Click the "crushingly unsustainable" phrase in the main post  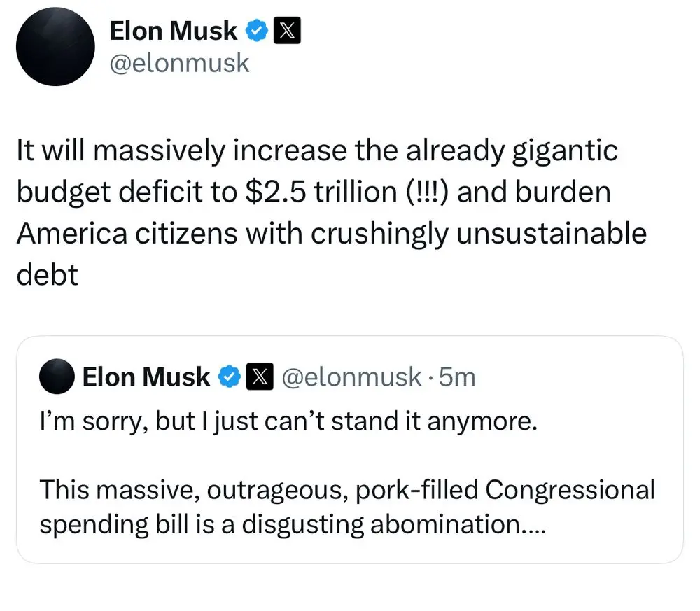point(479,234)
